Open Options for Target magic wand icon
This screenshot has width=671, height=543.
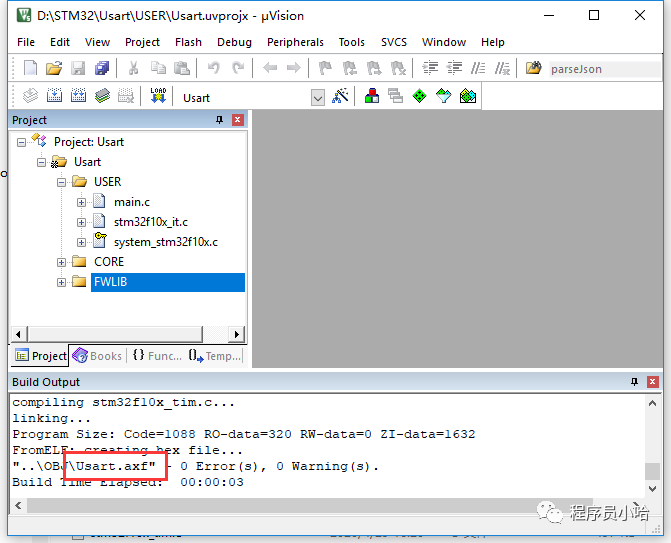(341, 96)
